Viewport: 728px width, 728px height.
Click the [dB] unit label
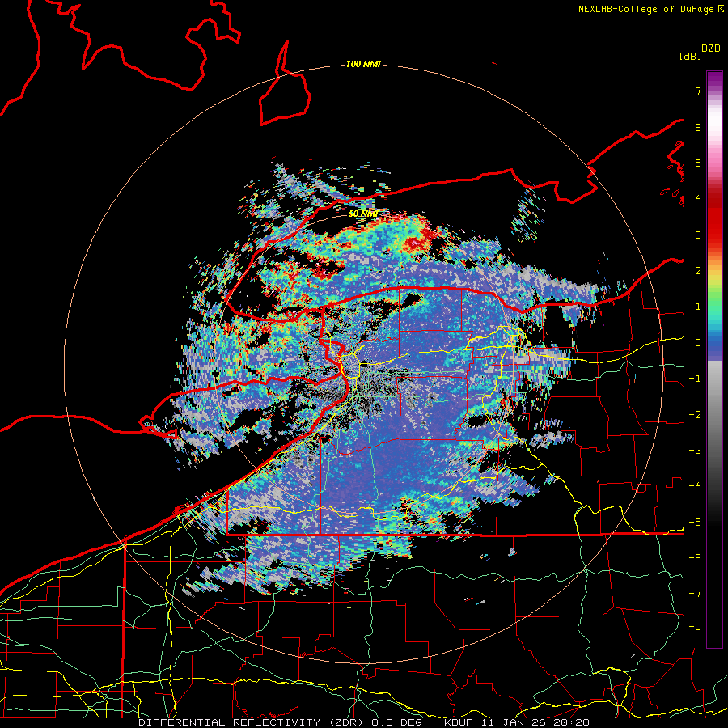click(690, 56)
